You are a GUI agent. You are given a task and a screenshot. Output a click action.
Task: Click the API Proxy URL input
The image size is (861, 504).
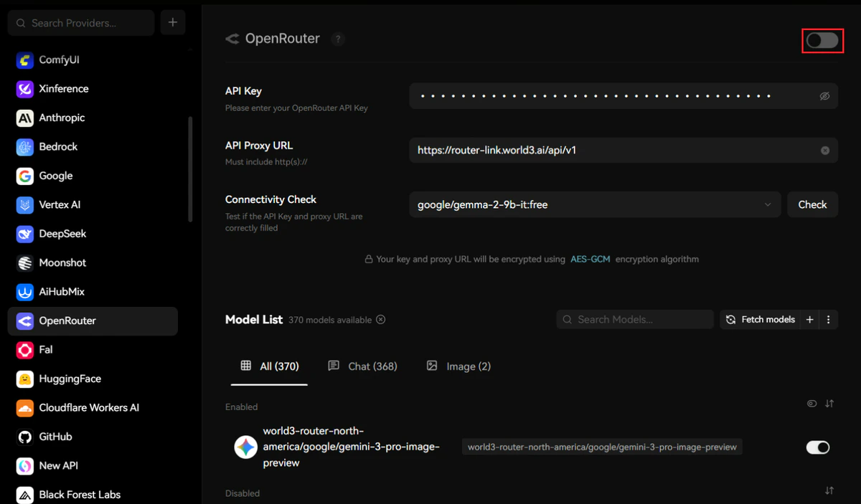[x=624, y=151]
